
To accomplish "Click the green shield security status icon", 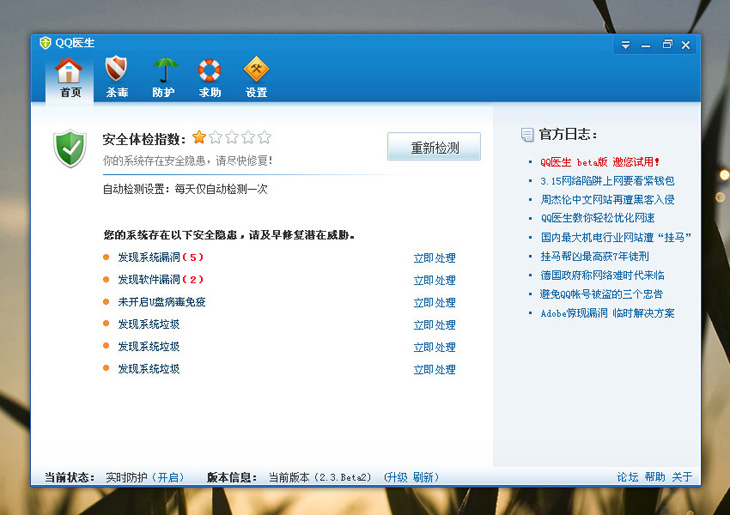I will click(70, 149).
